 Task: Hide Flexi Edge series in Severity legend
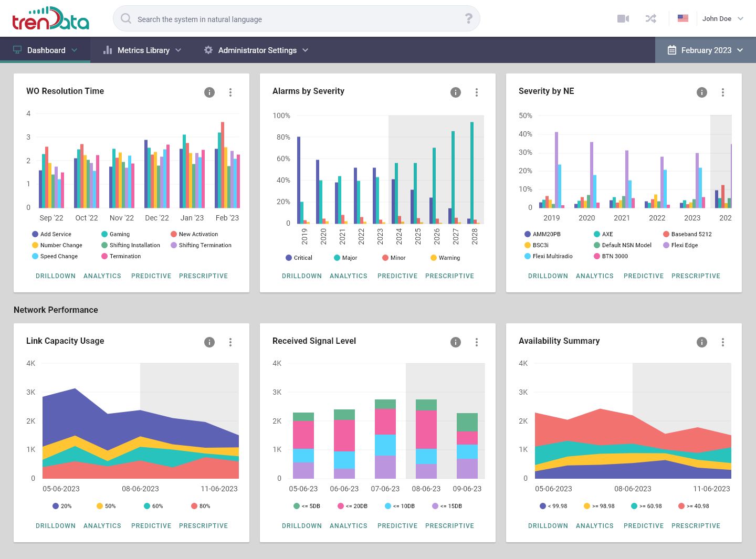pos(680,245)
